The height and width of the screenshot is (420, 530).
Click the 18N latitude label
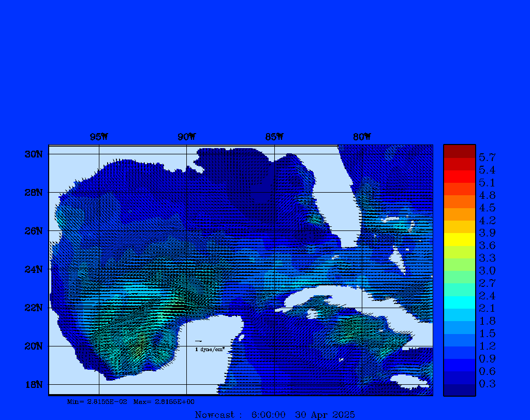click(33, 384)
